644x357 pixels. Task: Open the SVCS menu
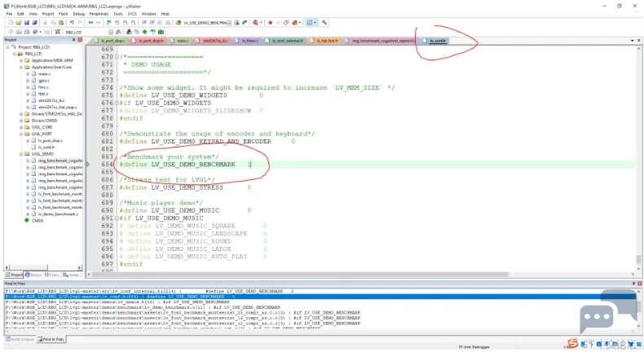[x=132, y=14]
